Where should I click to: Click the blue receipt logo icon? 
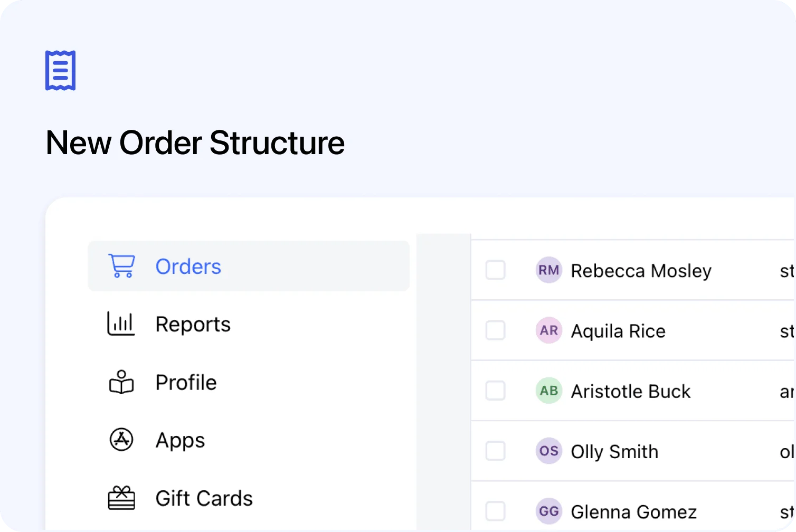click(61, 70)
